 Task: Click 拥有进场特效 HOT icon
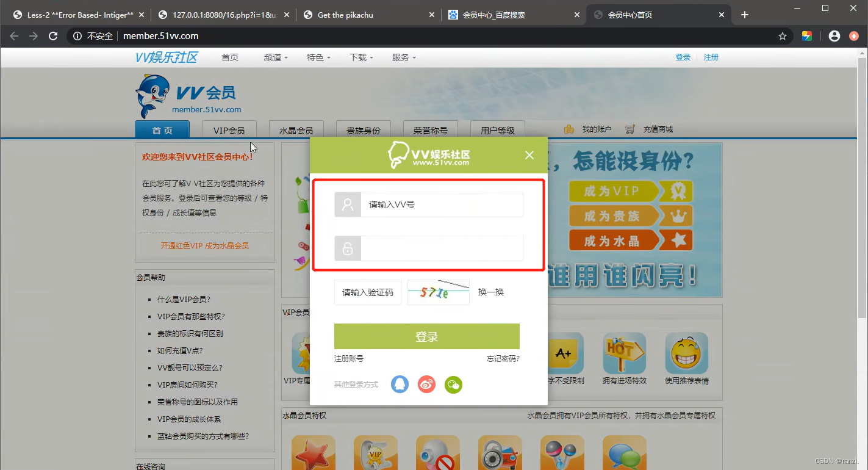coord(624,353)
